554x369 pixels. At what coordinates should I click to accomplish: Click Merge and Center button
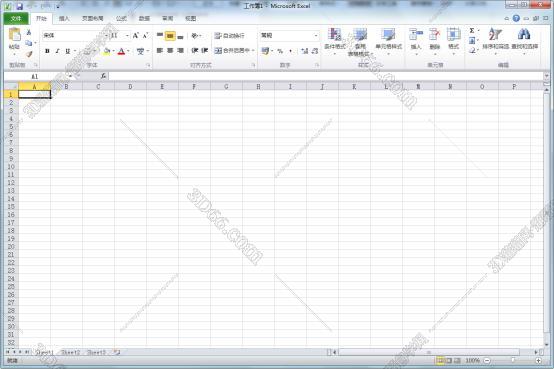[232, 51]
